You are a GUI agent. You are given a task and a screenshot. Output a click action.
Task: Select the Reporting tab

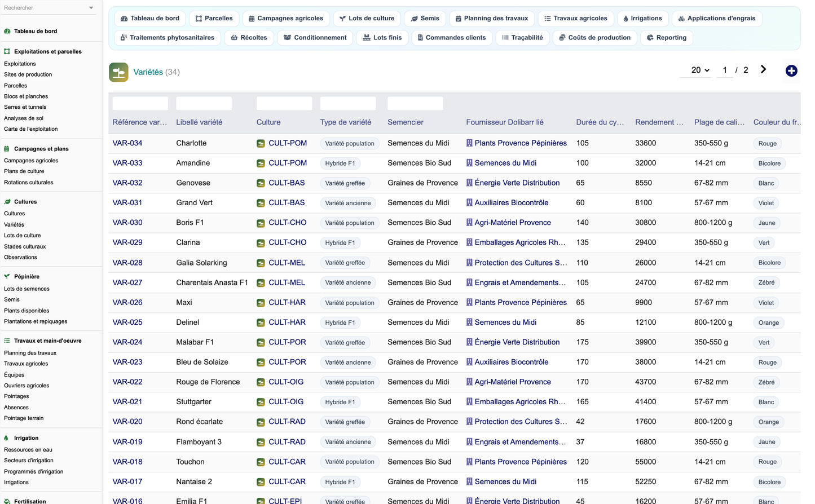(667, 38)
